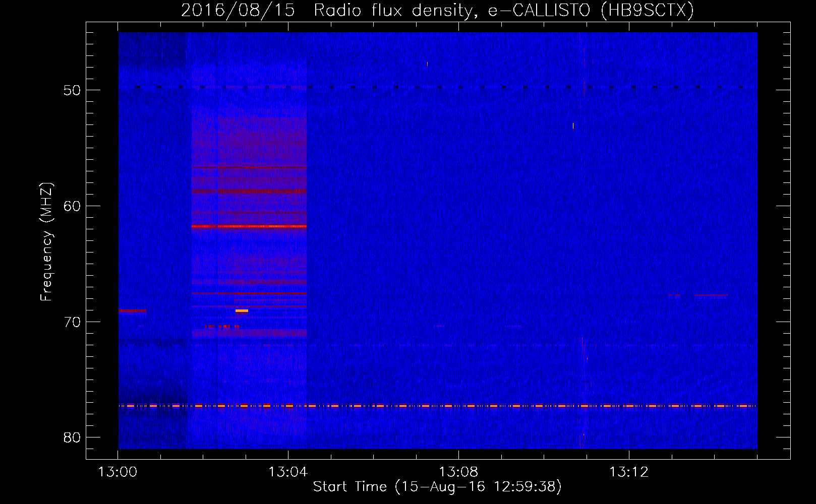Click the bright orange emission line near 77 MHz
Image resolution: width=816 pixels, height=504 pixels.
[x=437, y=406]
